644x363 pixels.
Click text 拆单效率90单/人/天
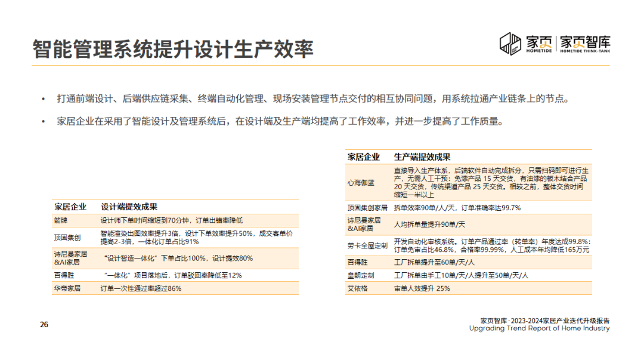425,208
